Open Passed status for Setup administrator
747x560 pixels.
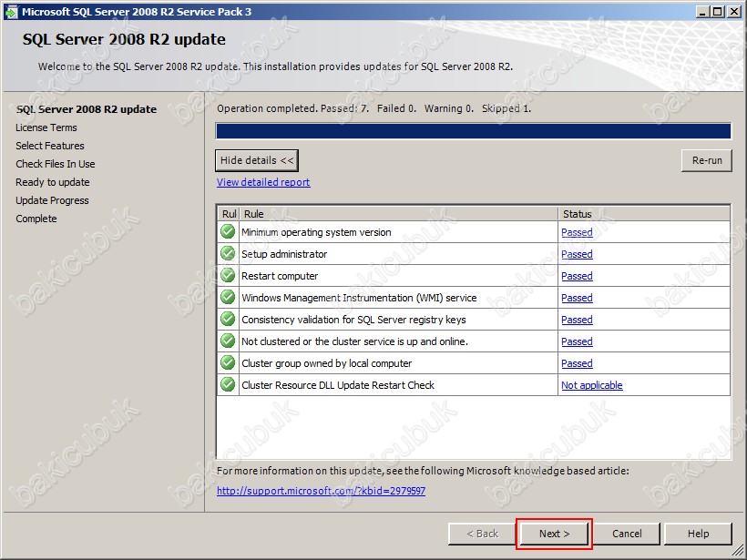(577, 254)
